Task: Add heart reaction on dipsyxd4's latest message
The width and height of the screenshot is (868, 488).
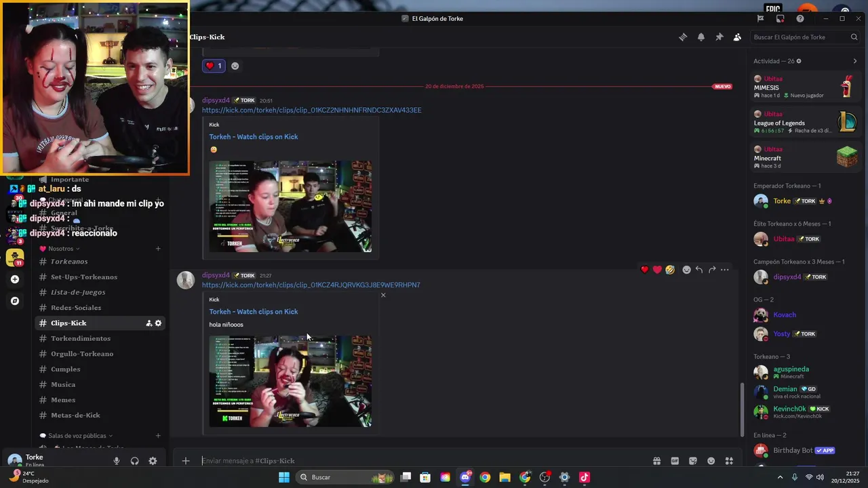Action: (644, 270)
